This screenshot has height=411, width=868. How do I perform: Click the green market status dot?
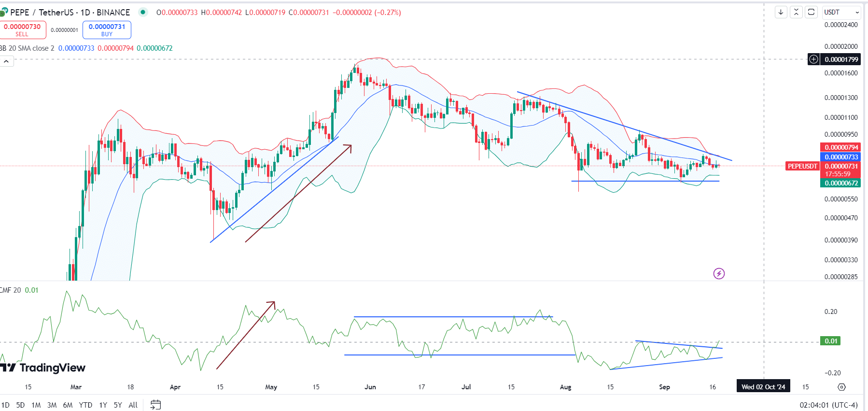142,12
